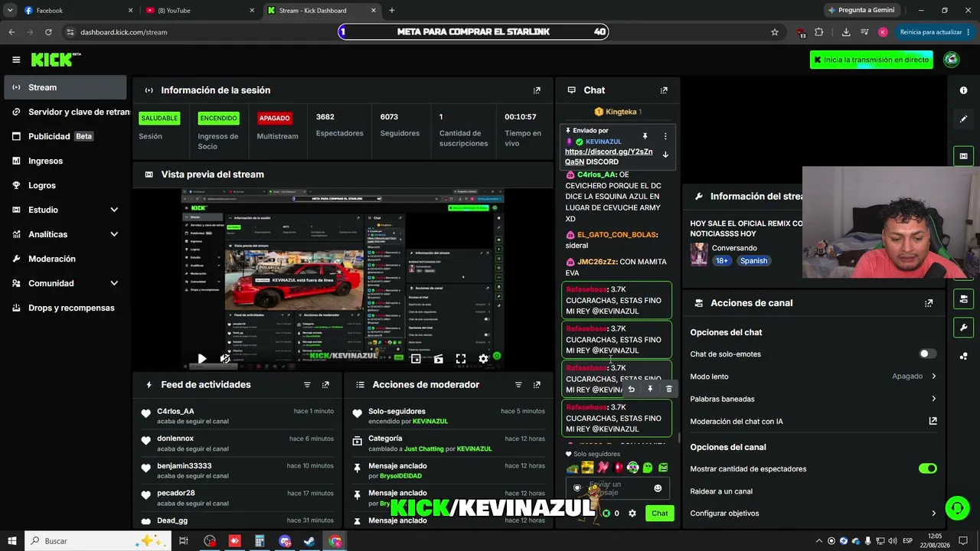Click Raidear a un canal
This screenshot has height=551, width=980.
[721, 491]
